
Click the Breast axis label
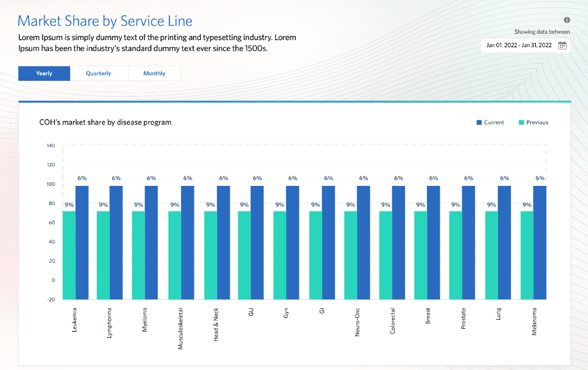pyautogui.click(x=428, y=316)
